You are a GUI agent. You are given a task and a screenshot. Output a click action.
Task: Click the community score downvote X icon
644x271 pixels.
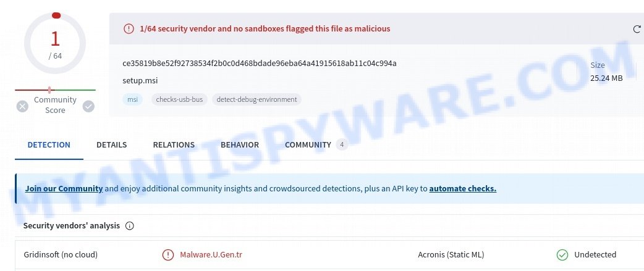tap(22, 107)
